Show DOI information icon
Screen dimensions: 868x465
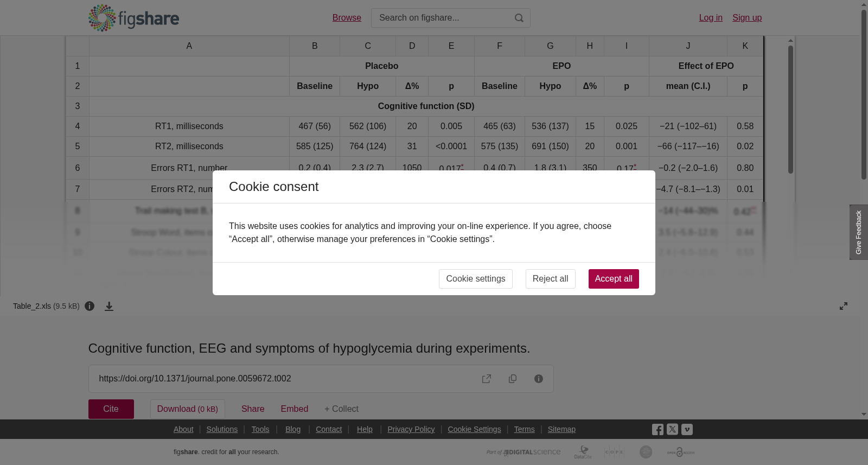click(539, 379)
